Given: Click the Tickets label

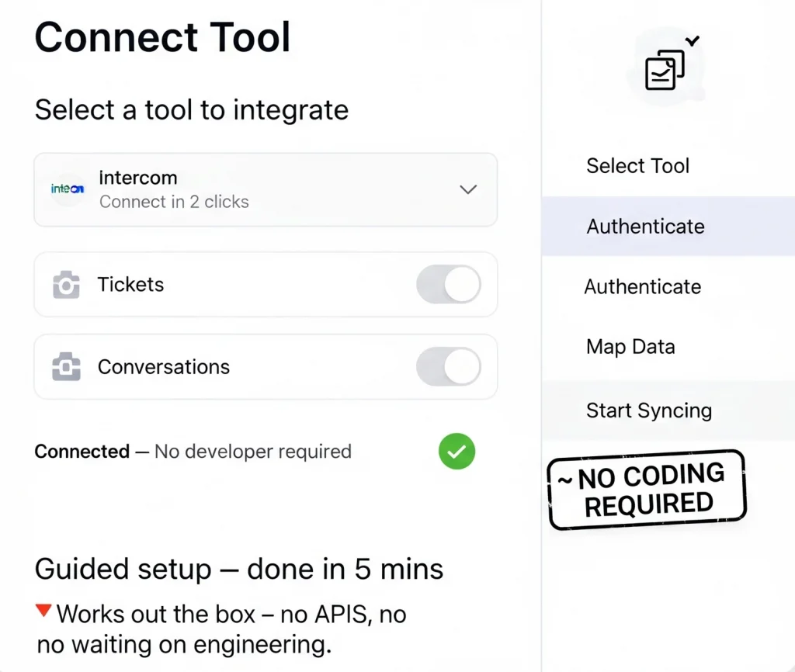Looking at the screenshot, I should tap(130, 285).
